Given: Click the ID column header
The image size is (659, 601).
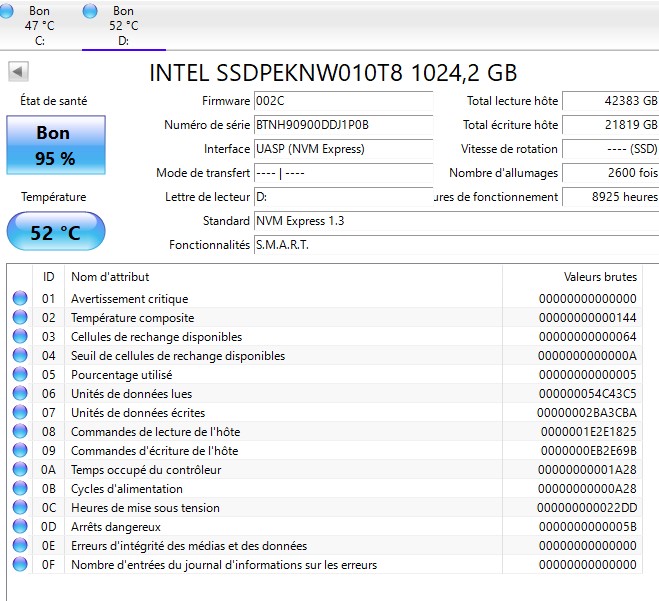Looking at the screenshot, I should (x=48, y=277).
